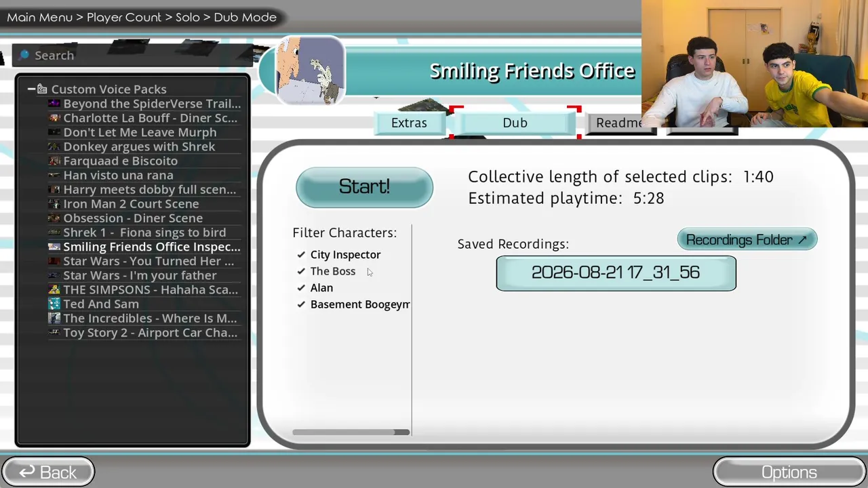Click the Smiling Friends pack cover thumbnail
Screen dimensions: 868x488
311,71
